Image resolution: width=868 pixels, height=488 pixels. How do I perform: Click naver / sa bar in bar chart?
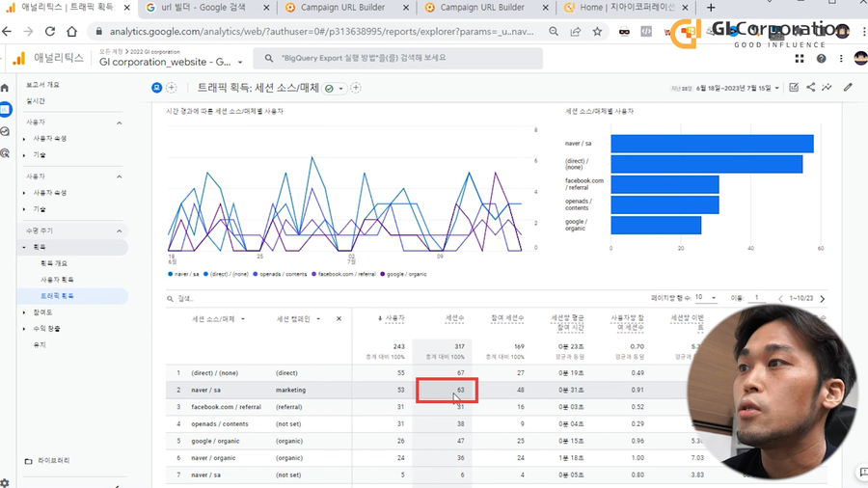[x=712, y=144]
